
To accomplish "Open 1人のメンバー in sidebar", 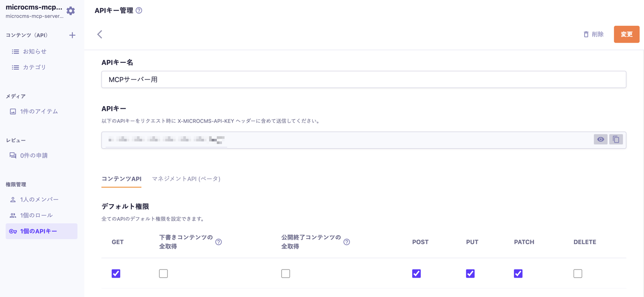I will [39, 199].
